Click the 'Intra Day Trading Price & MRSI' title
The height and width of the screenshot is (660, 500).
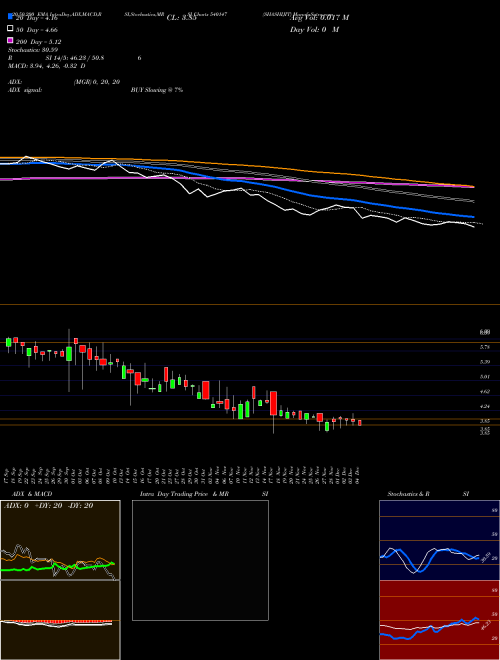[x=204, y=494]
